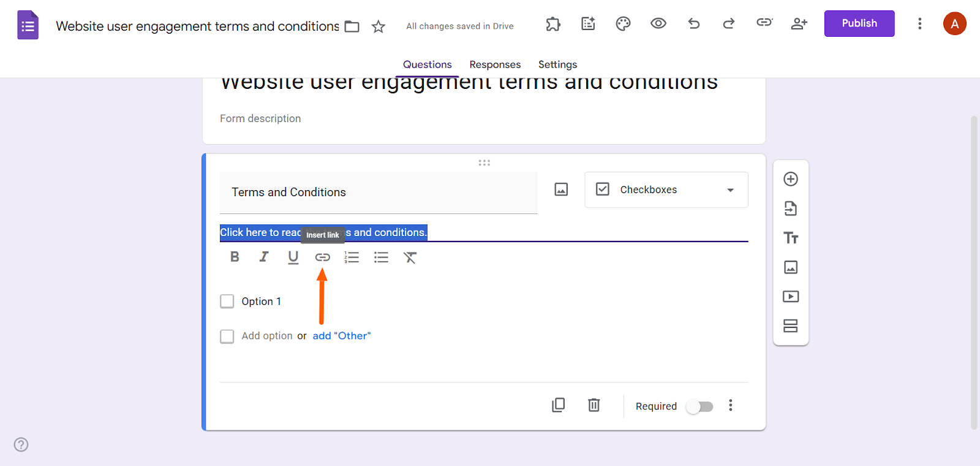Toggle the Required switch
This screenshot has height=466, width=980.
pos(700,407)
